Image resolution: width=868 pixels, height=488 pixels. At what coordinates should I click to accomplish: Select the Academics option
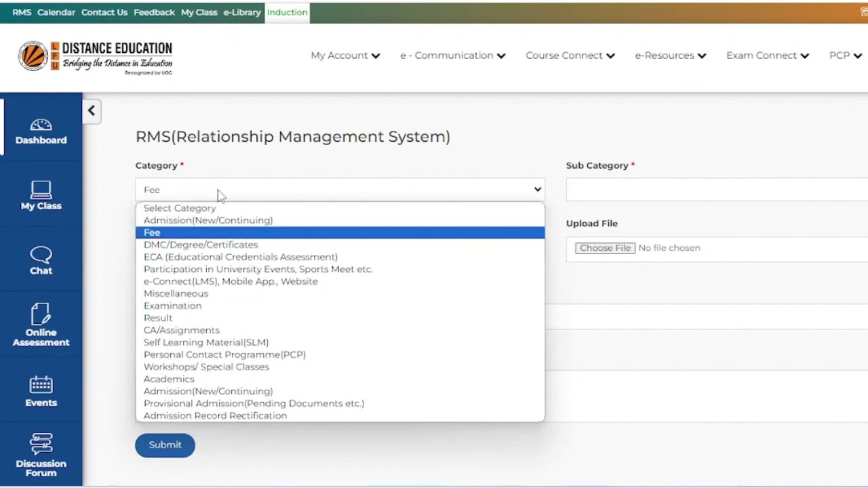point(340,379)
